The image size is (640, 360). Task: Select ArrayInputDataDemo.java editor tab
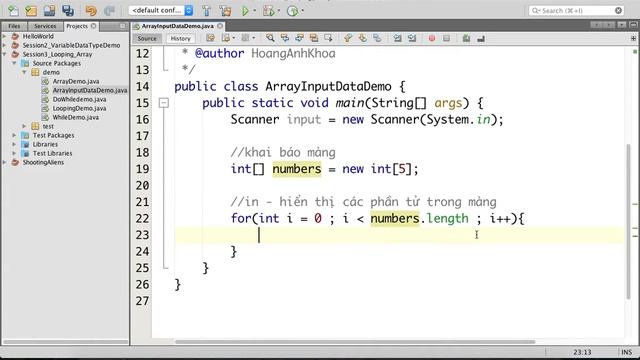pos(178,26)
